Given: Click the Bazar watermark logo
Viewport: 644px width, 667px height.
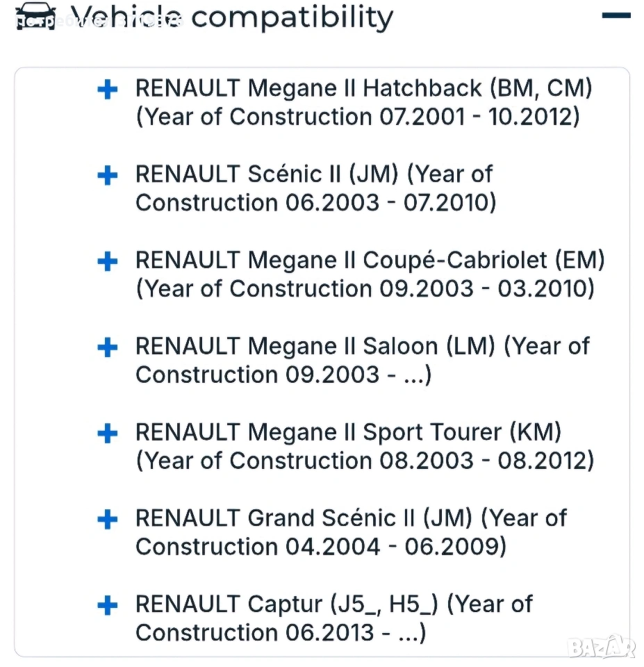Looking at the screenshot, I should click(x=601, y=647).
